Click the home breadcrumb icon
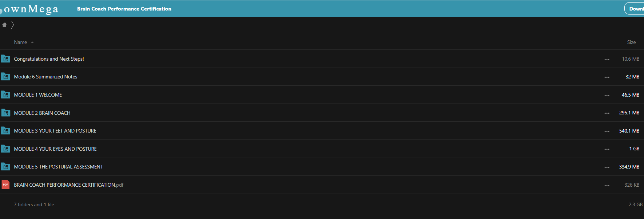This screenshot has height=219, width=644. coord(4,25)
